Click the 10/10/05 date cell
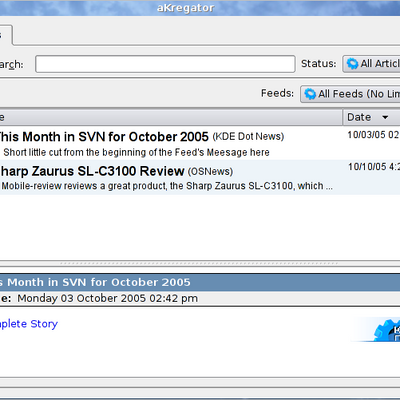 click(374, 167)
